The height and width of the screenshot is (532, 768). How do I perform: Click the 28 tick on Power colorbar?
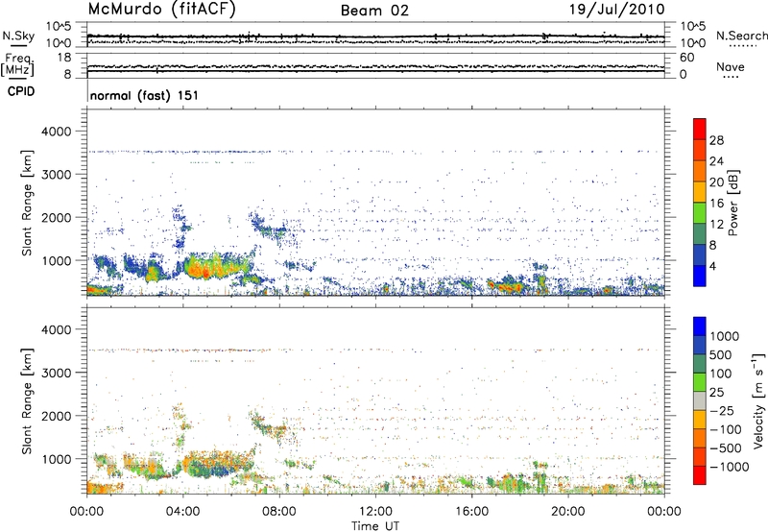716,140
